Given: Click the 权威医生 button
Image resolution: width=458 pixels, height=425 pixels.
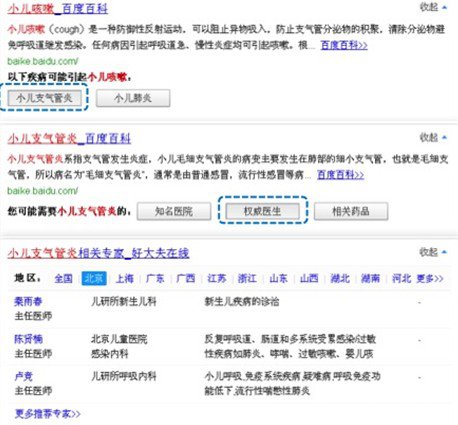Looking at the screenshot, I should (x=262, y=211).
